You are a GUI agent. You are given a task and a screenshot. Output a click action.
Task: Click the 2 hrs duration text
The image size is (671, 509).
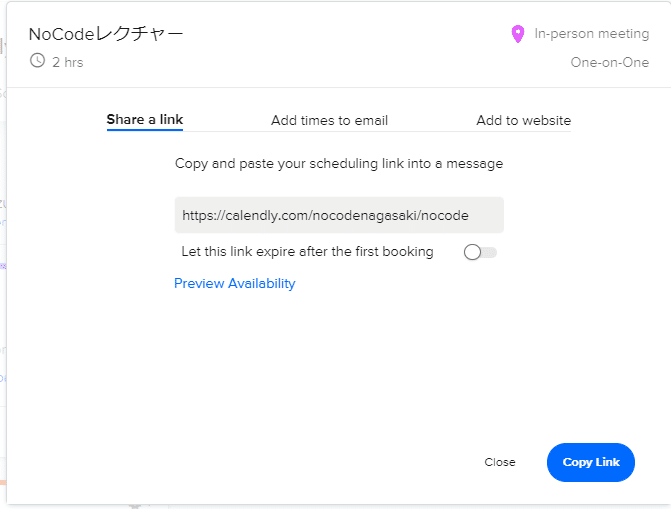pyautogui.click(x=67, y=62)
